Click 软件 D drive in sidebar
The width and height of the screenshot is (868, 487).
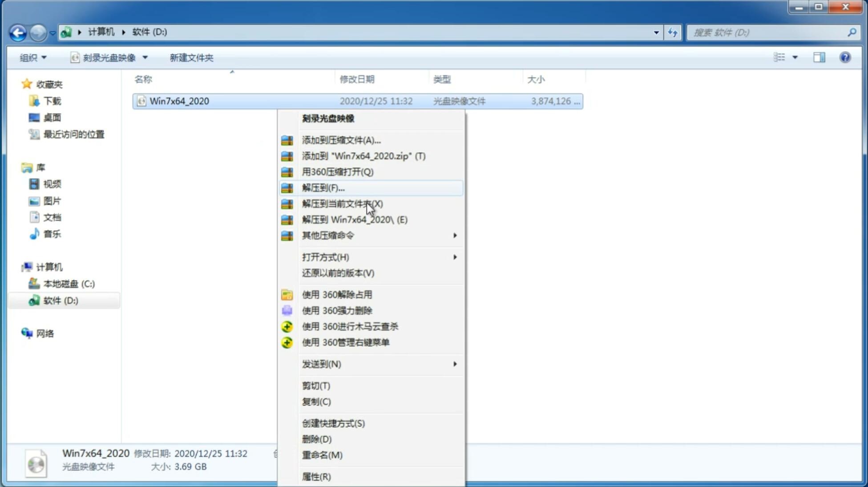pos(60,300)
